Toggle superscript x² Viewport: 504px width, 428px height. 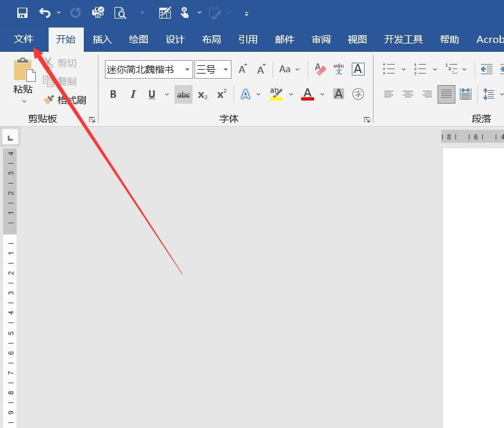(x=222, y=94)
